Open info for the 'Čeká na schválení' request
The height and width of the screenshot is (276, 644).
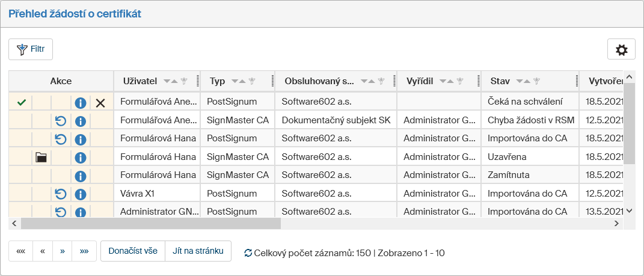[x=81, y=103]
